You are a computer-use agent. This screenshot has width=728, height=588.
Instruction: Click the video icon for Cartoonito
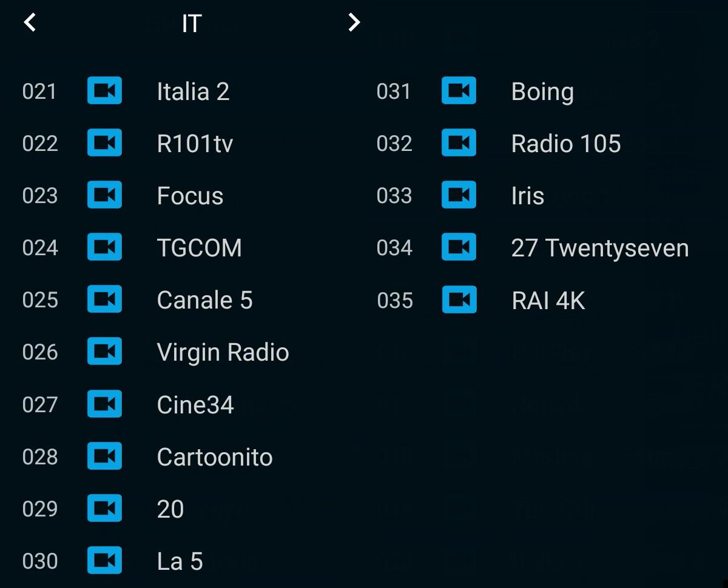pyautogui.click(x=104, y=456)
